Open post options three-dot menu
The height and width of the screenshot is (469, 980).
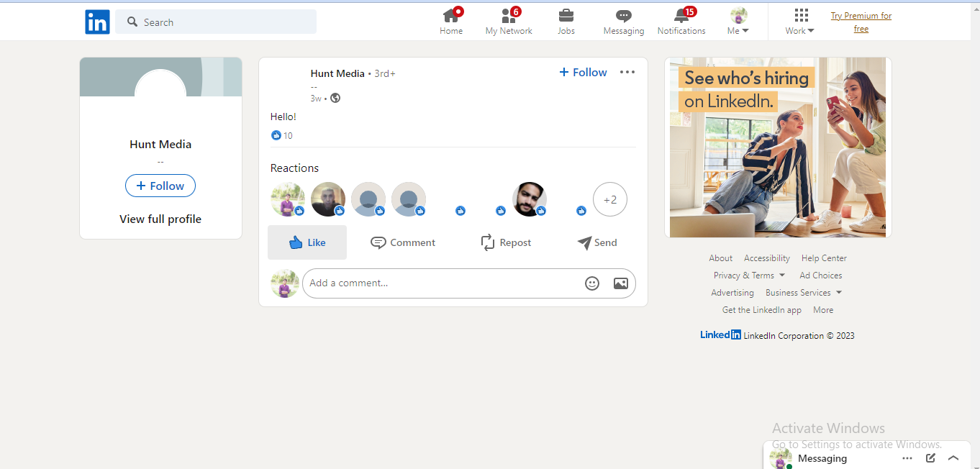627,72
